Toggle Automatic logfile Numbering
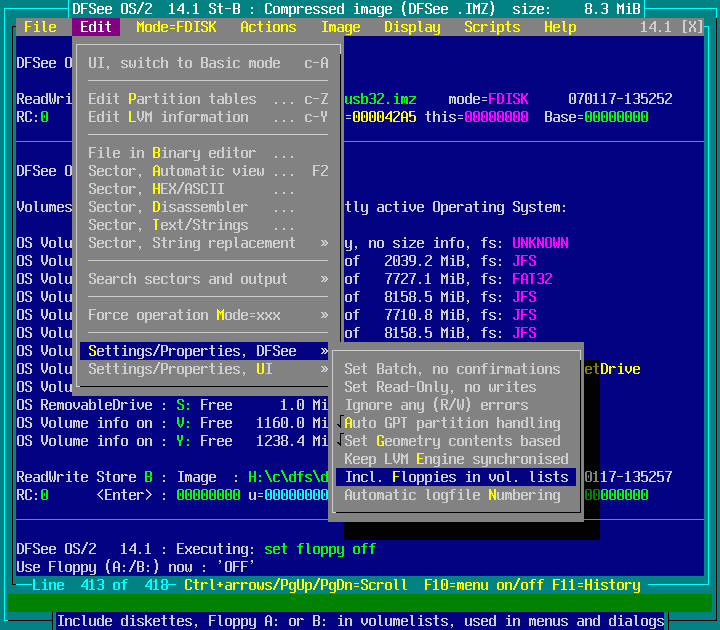Screen dimensions: 720x630 pyautogui.click(x=456, y=495)
